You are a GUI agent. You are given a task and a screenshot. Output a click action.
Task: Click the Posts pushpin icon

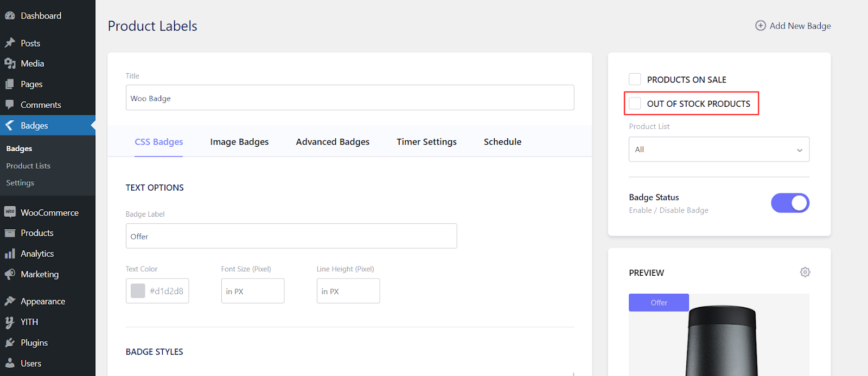10,43
